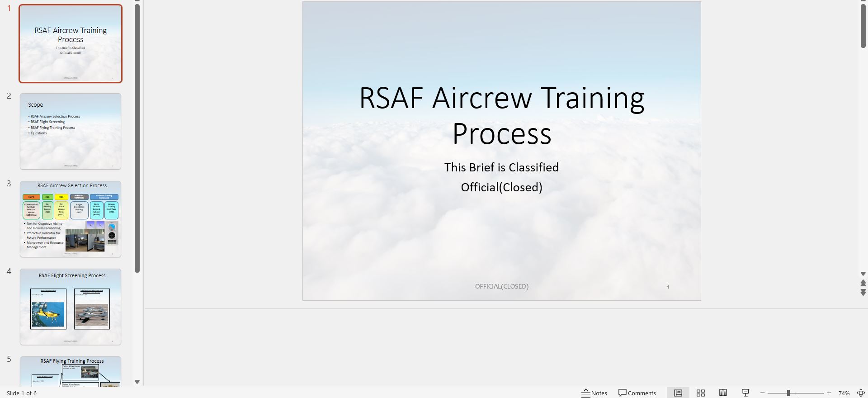The image size is (868, 398).
Task: Click 'Slide 1 of 6' status indicator
Action: coord(22,393)
